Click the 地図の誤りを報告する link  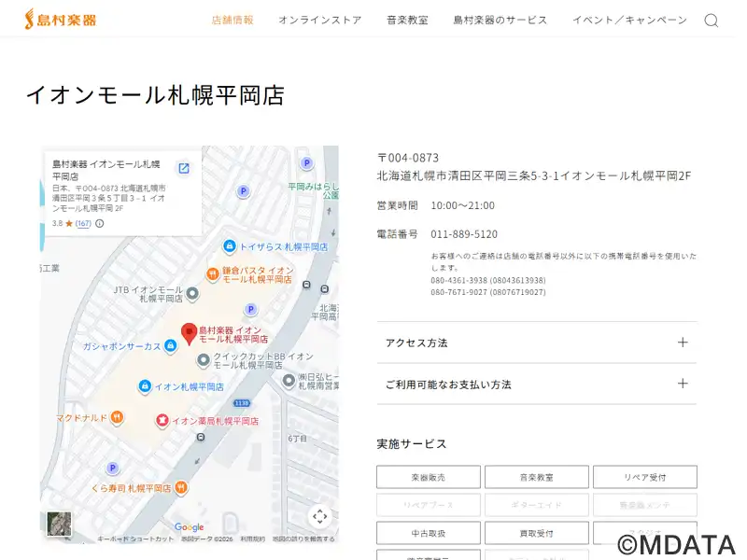pyautogui.click(x=303, y=539)
